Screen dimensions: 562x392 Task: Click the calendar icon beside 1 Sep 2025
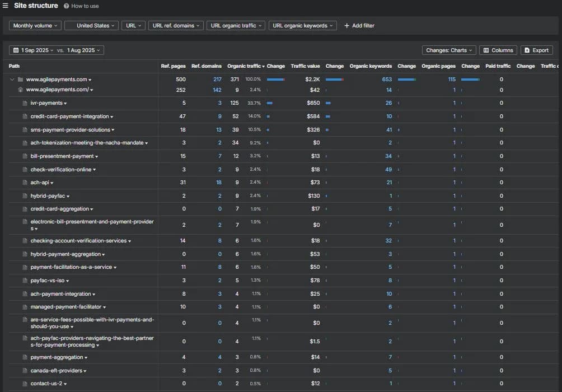point(16,50)
